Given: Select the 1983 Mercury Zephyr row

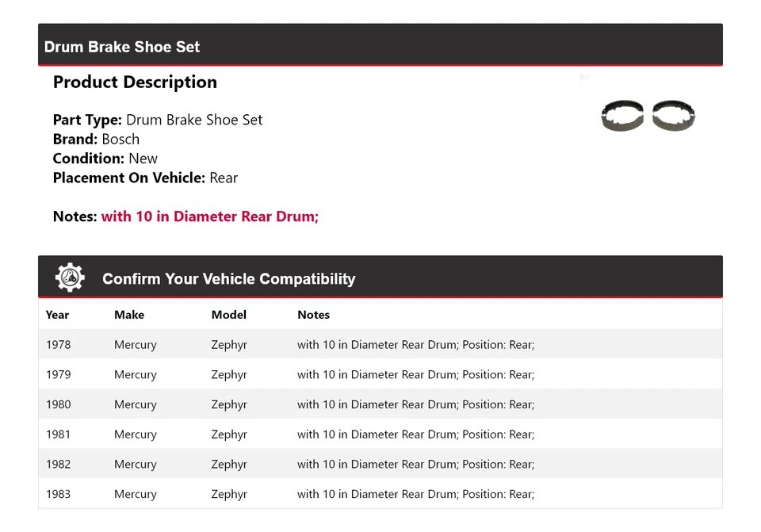Looking at the screenshot, I should [x=317, y=494].
